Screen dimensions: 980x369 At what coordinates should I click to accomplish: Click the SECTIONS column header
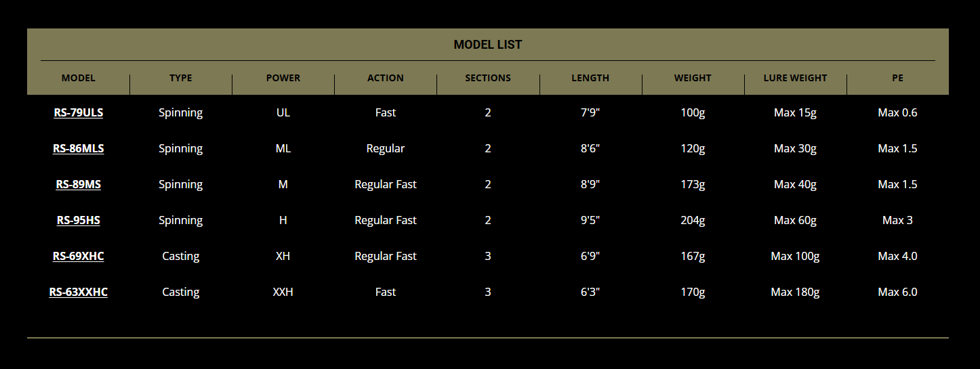[488, 78]
